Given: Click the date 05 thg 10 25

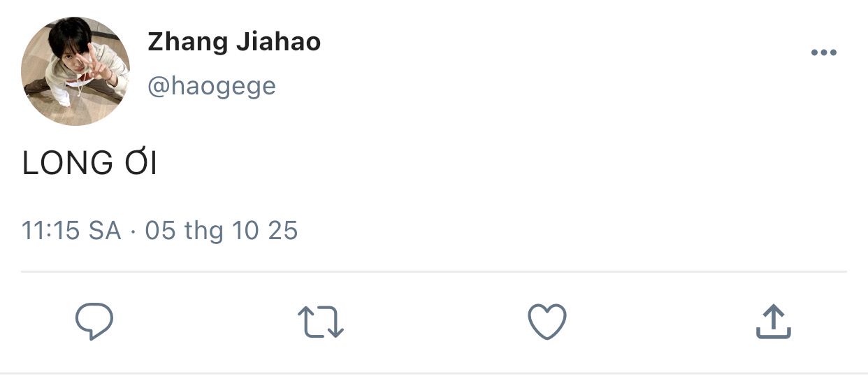Looking at the screenshot, I should pos(221,231).
